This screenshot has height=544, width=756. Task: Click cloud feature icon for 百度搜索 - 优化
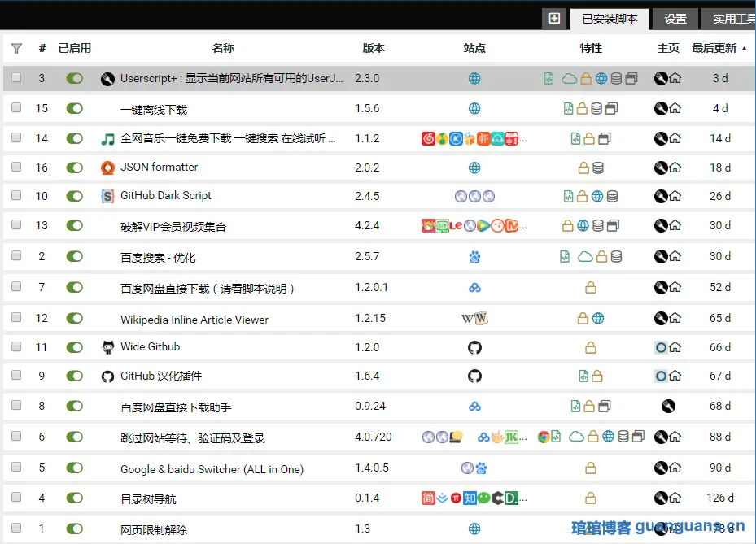pyautogui.click(x=585, y=257)
